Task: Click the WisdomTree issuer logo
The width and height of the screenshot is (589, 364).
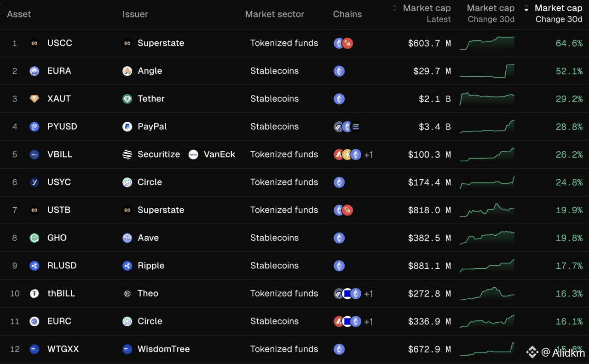Action: pos(127,349)
